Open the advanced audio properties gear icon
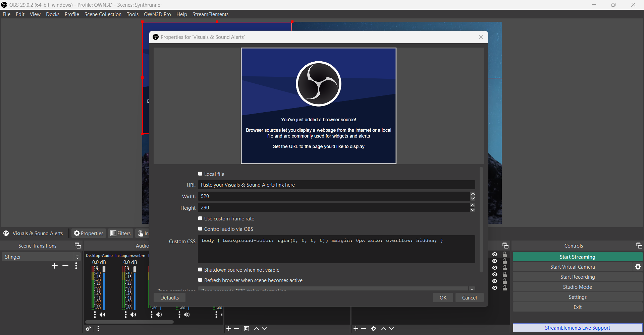Viewport: 644px width, 335px height. click(x=88, y=329)
